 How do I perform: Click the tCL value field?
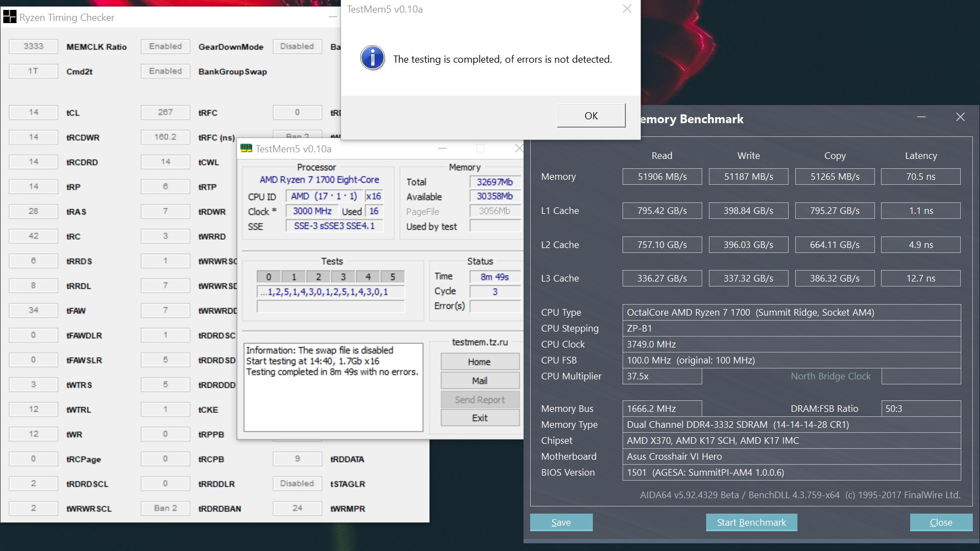(34, 112)
